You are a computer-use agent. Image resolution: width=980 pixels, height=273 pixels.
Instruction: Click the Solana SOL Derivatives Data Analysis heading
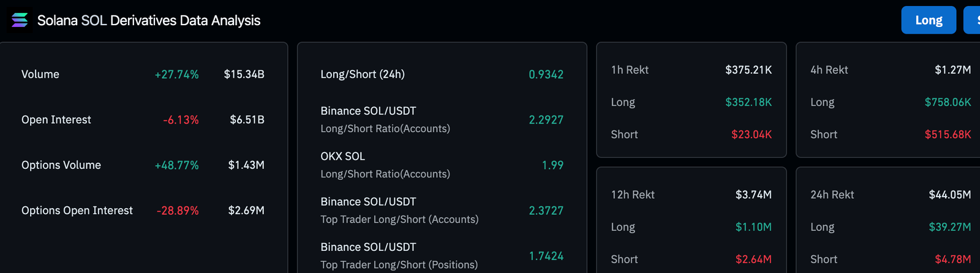click(149, 20)
